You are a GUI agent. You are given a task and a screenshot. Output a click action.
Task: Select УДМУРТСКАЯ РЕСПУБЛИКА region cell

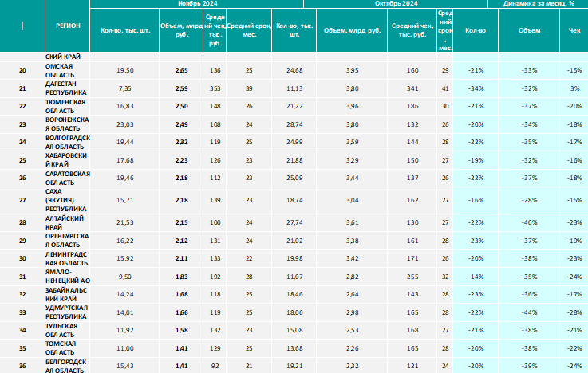(68, 312)
